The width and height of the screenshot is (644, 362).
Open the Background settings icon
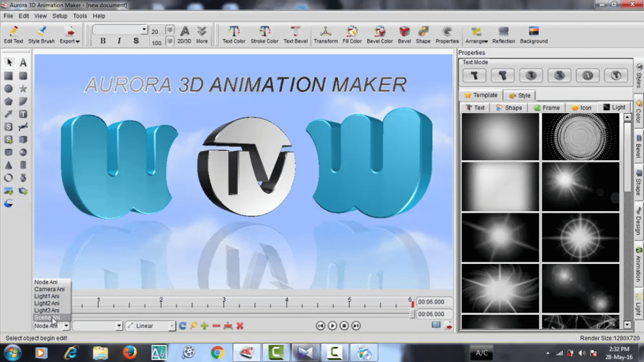pos(533,35)
